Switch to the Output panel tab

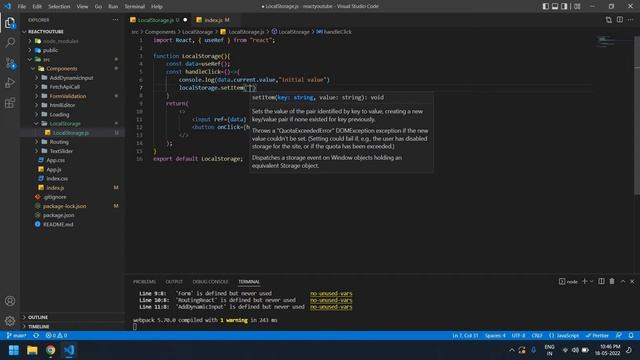pyautogui.click(x=174, y=282)
